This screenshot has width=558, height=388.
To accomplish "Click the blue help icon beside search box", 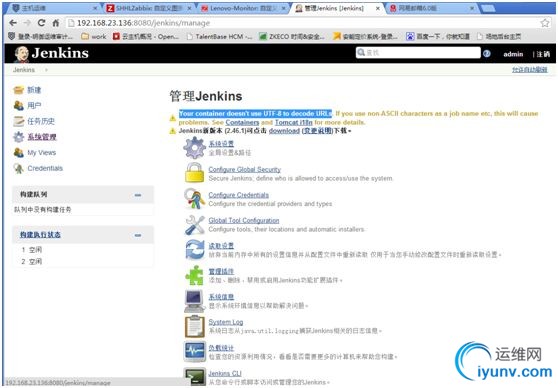I will pyautogui.click(x=487, y=53).
